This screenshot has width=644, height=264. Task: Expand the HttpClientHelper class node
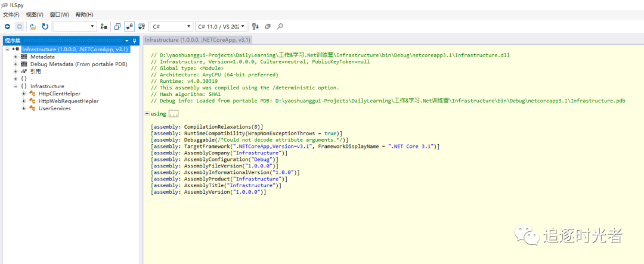pyautogui.click(x=24, y=94)
